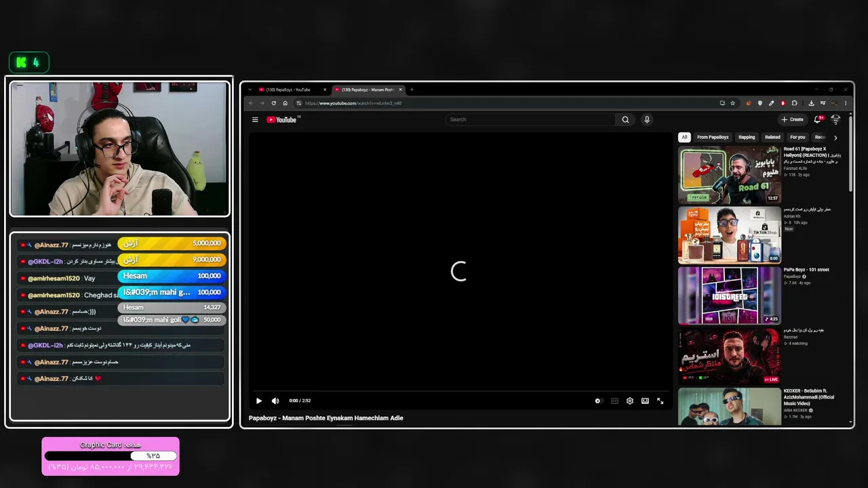
Task: Open the 101 street video thumbnail
Action: [x=730, y=296]
